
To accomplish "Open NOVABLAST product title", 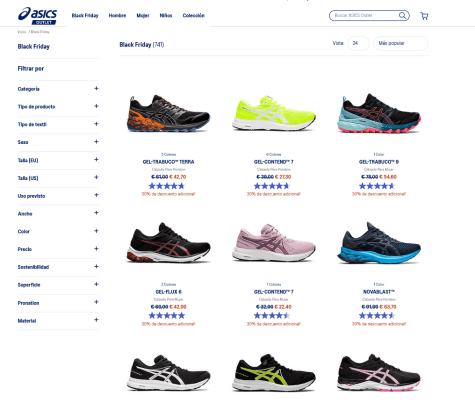I will pos(379,292).
